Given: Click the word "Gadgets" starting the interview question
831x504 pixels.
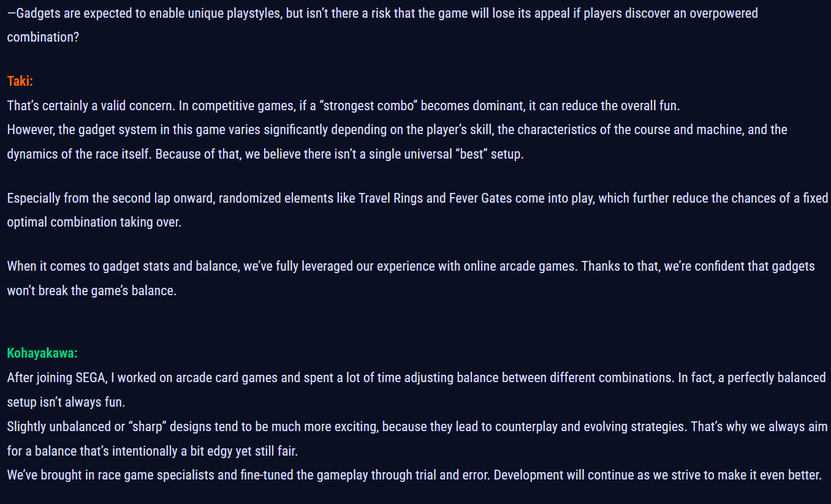Looking at the screenshot, I should pos(37,13).
